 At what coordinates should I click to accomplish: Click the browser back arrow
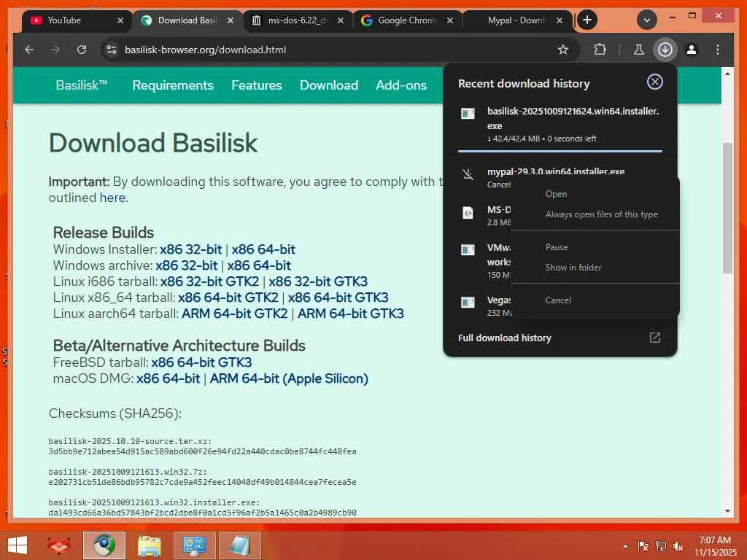(x=29, y=50)
